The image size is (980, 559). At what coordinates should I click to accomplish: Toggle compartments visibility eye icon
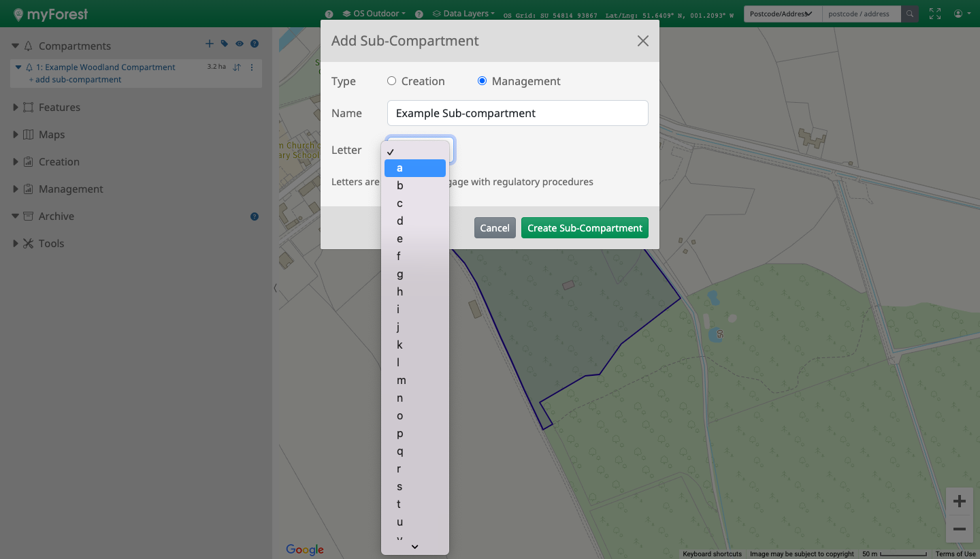[240, 44]
